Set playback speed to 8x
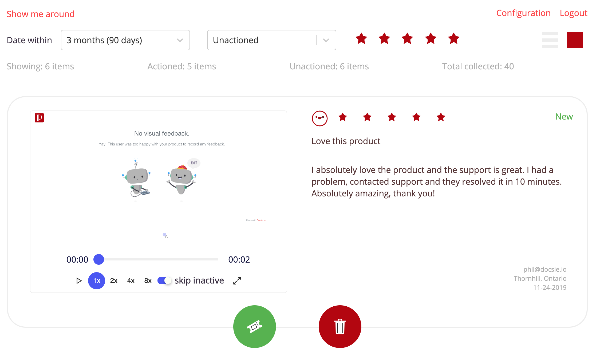The width and height of the screenshot is (608, 364). click(x=148, y=281)
